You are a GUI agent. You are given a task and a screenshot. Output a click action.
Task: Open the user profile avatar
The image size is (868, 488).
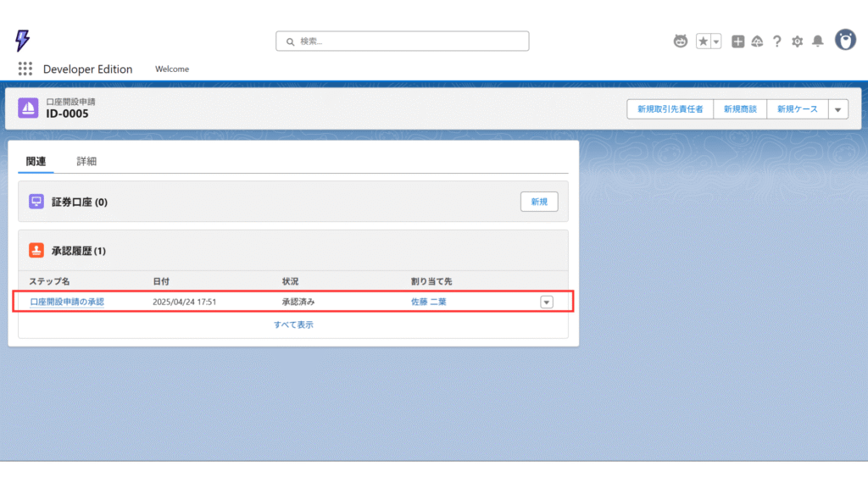(x=845, y=40)
